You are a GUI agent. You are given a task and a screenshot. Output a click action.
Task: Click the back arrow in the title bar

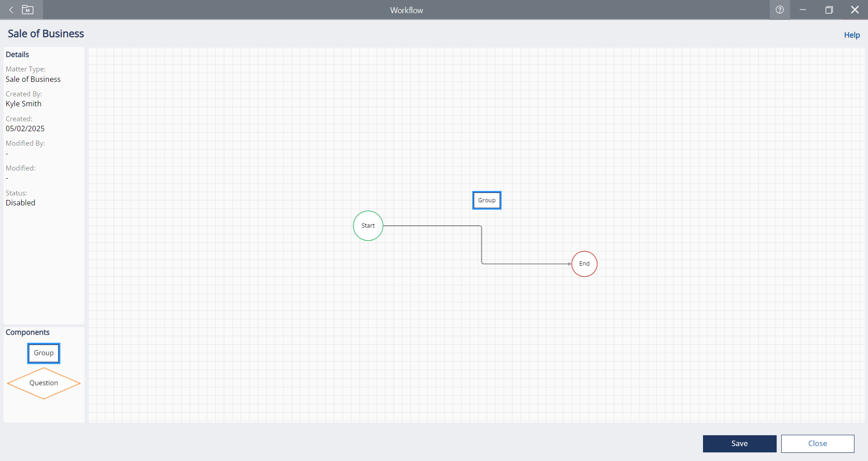tap(11, 10)
